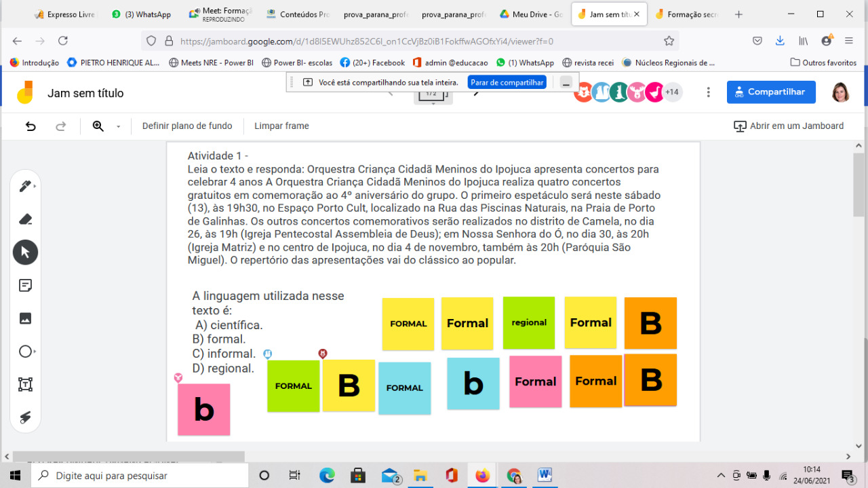Activate the Laser pointer tool
868x488 pixels.
pyautogui.click(x=26, y=417)
